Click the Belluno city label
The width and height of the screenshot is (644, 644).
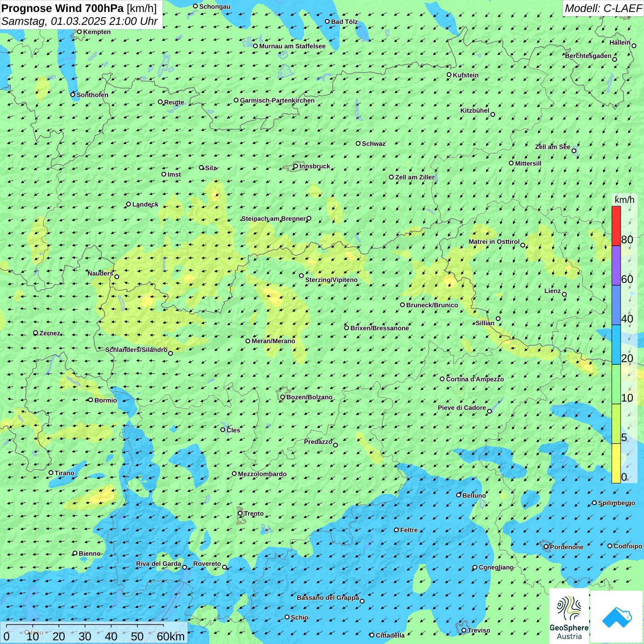point(474,495)
